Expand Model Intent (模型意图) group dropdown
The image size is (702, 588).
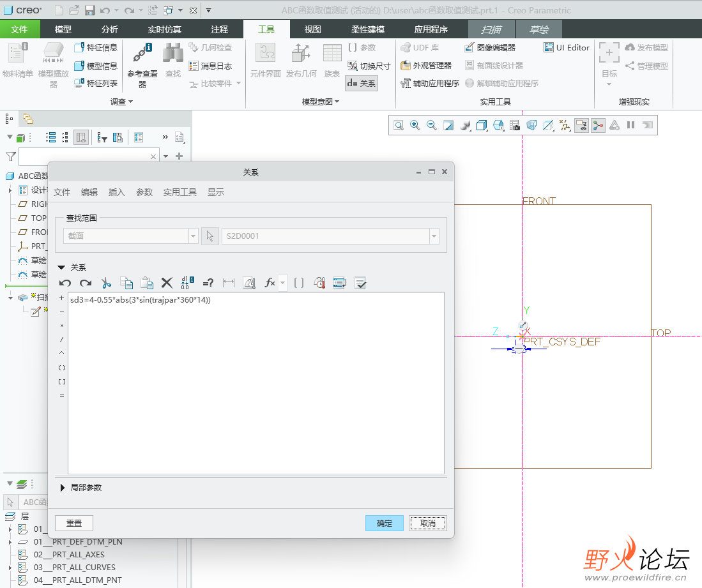pyautogui.click(x=321, y=102)
